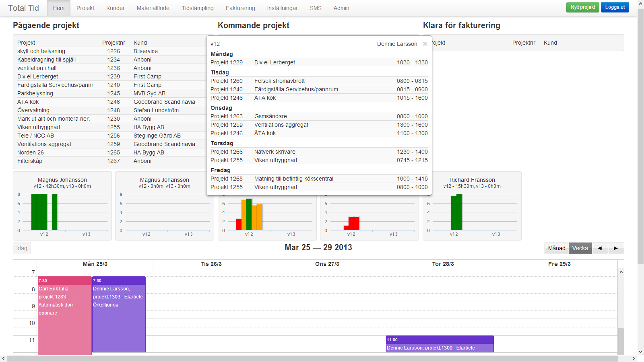The height and width of the screenshot is (362, 644).
Task: Select project ÄTA kök in ongoing list
Action: pyautogui.click(x=28, y=102)
